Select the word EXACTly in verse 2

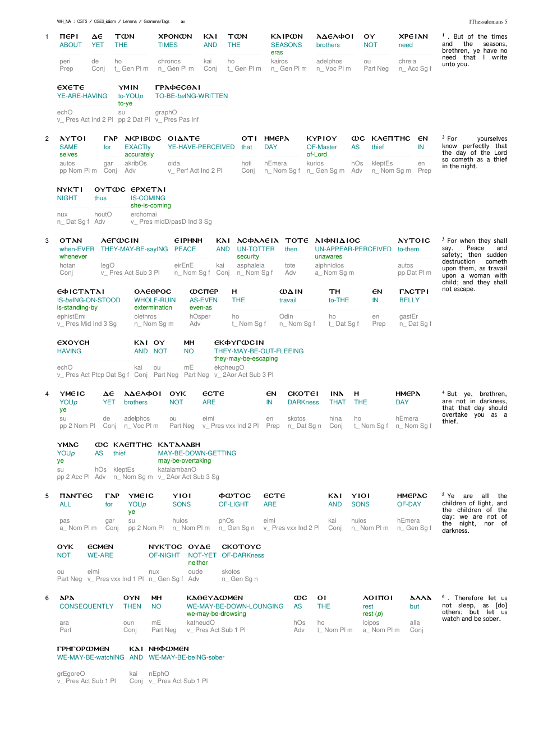tap(137, 147)
